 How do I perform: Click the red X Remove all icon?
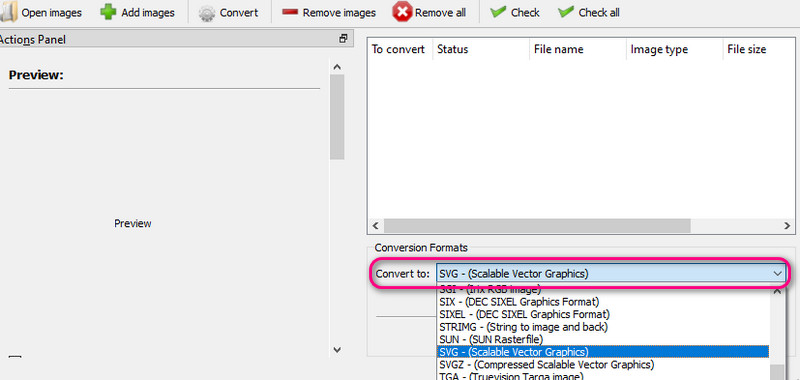[402, 12]
